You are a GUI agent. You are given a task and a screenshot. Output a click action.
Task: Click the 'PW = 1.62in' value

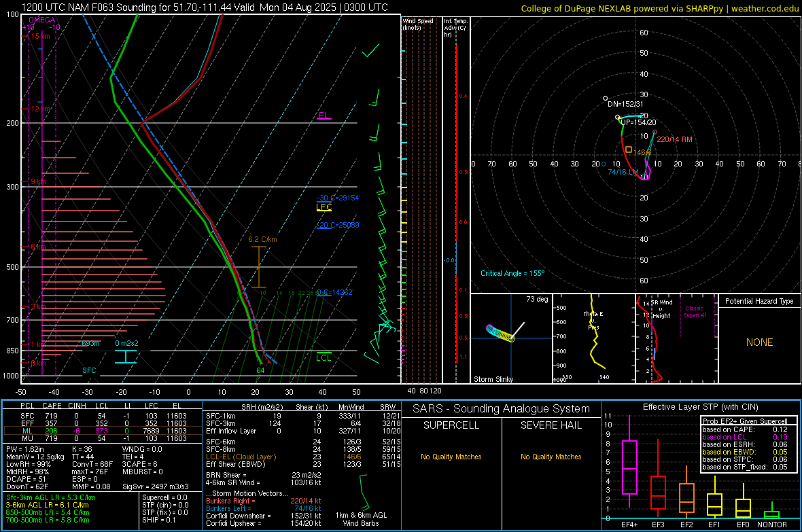coord(25,449)
